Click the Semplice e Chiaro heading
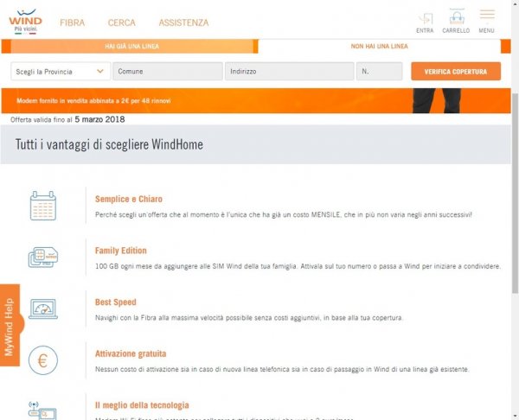Viewport: 519px width, 420px height. point(129,199)
